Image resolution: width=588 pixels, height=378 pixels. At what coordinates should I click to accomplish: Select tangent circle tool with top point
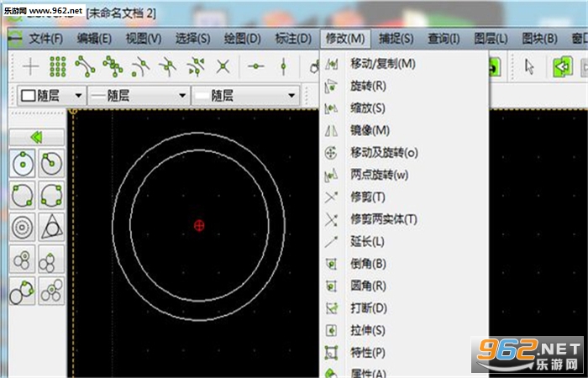tap(51, 259)
